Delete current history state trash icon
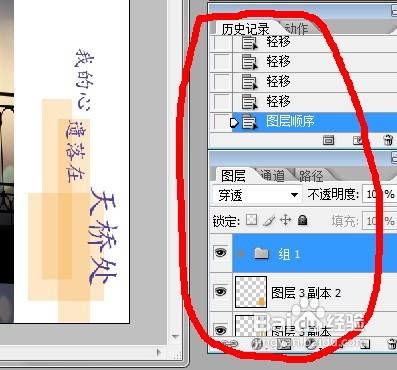397x370 pixels. coord(388,140)
